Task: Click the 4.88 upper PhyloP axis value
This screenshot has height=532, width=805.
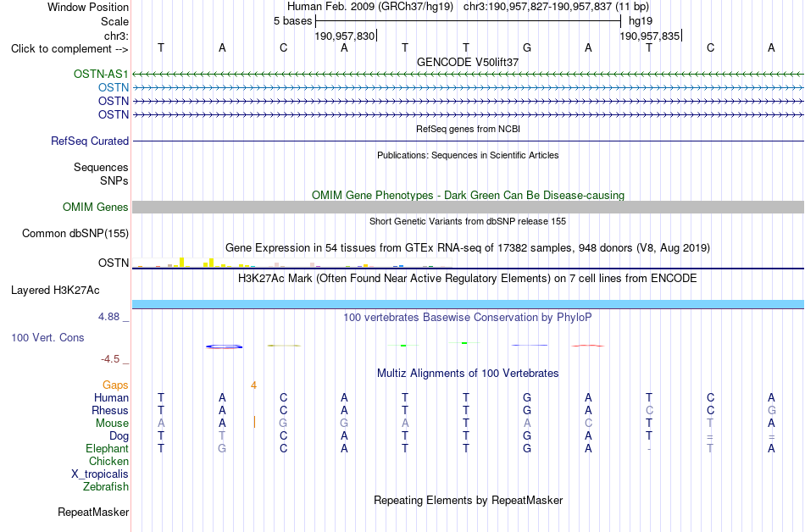Action: point(108,317)
